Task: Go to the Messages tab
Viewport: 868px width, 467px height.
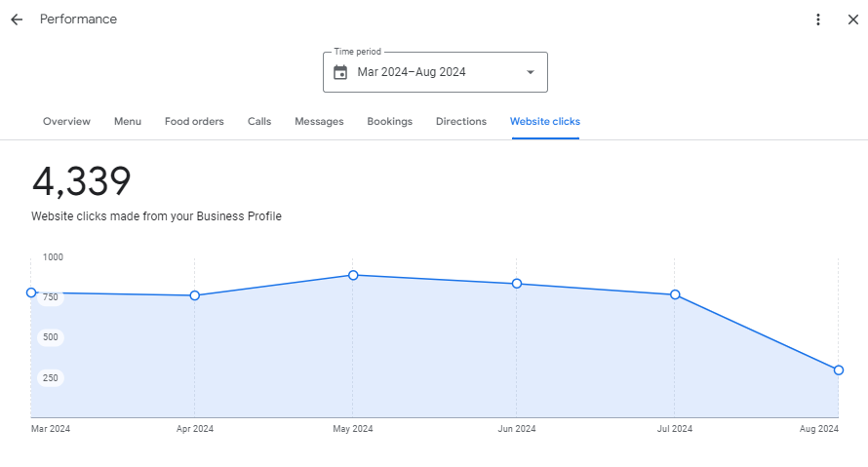Action: pos(319,122)
